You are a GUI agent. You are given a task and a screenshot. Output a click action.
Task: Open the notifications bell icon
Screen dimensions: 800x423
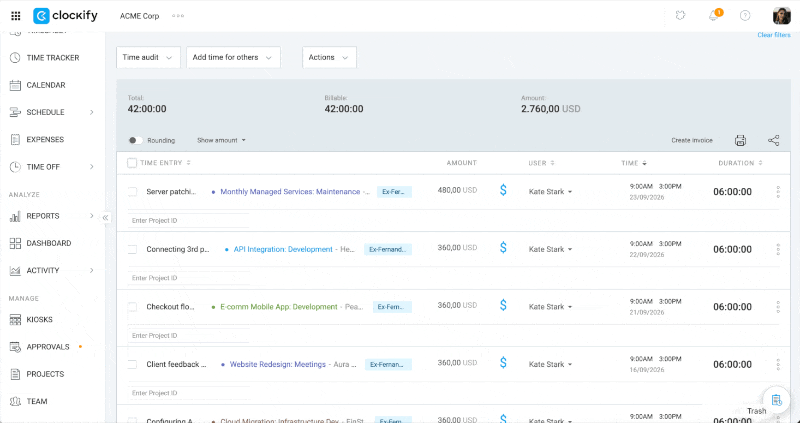(x=714, y=16)
